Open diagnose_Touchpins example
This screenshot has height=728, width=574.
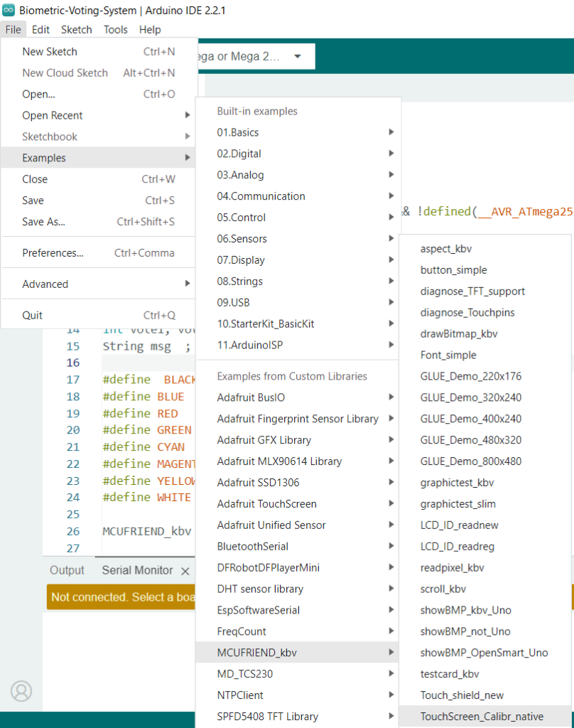point(485,313)
